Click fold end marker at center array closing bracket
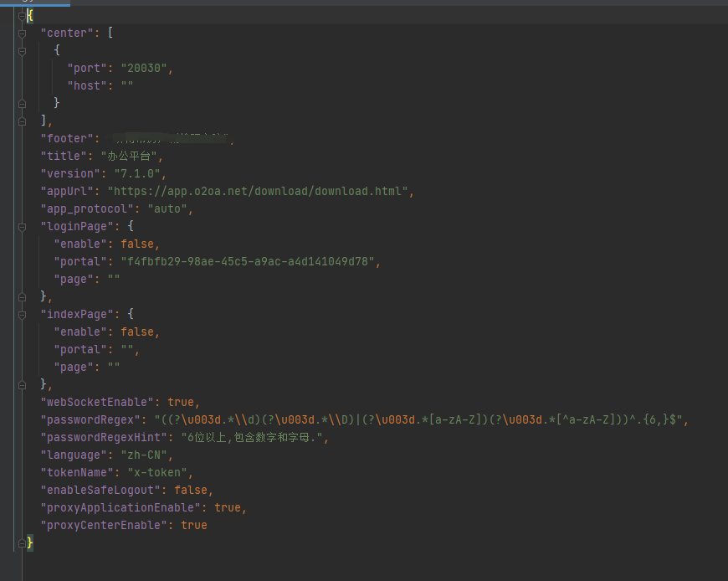 (22, 121)
